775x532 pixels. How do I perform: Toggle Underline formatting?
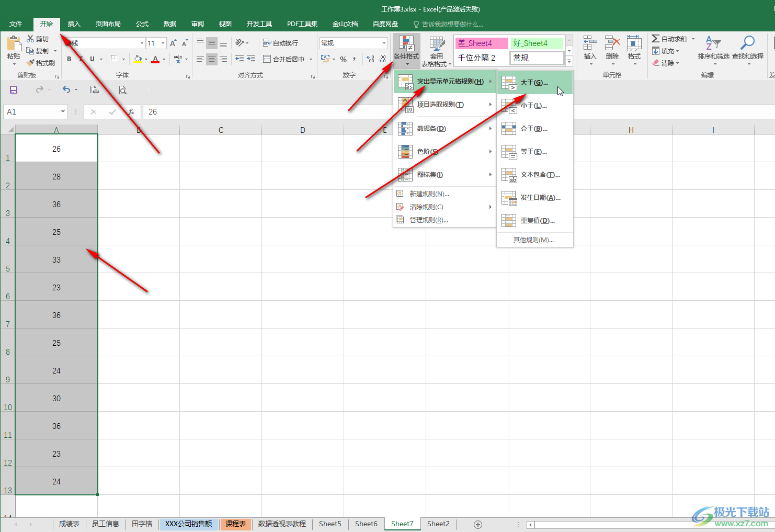pos(93,59)
